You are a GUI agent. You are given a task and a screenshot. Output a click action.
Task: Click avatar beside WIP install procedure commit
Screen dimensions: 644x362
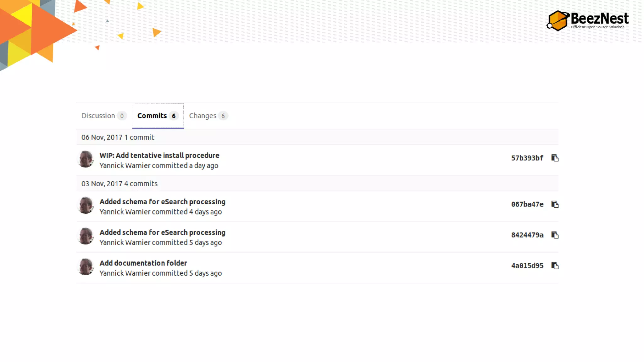(86, 159)
